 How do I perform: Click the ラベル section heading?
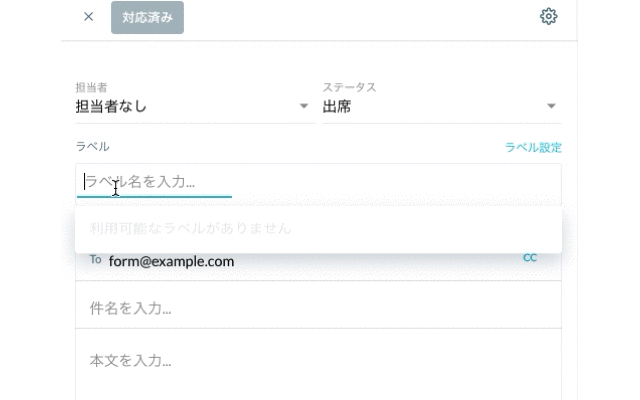point(92,147)
